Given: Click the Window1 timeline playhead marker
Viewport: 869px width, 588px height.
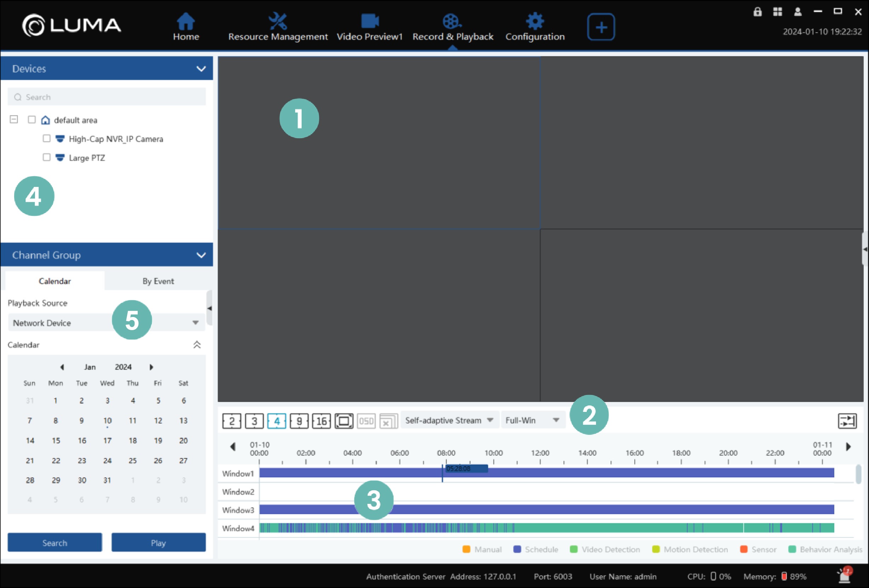Looking at the screenshot, I should click(x=442, y=473).
